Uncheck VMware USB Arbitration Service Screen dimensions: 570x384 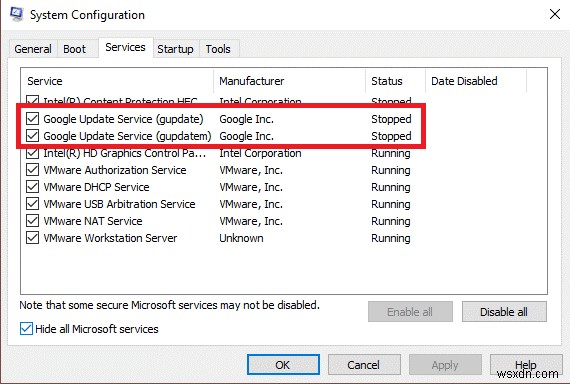coord(32,204)
